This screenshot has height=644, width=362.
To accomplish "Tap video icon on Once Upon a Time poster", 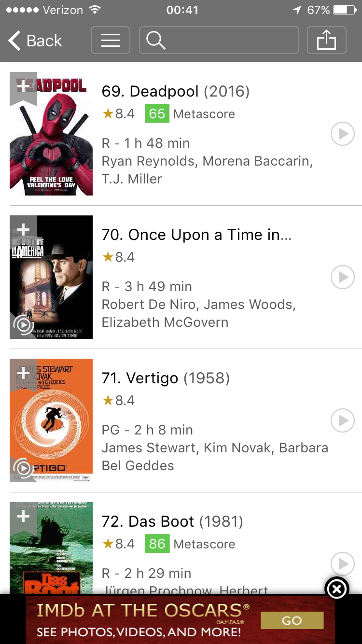I will [x=23, y=325].
